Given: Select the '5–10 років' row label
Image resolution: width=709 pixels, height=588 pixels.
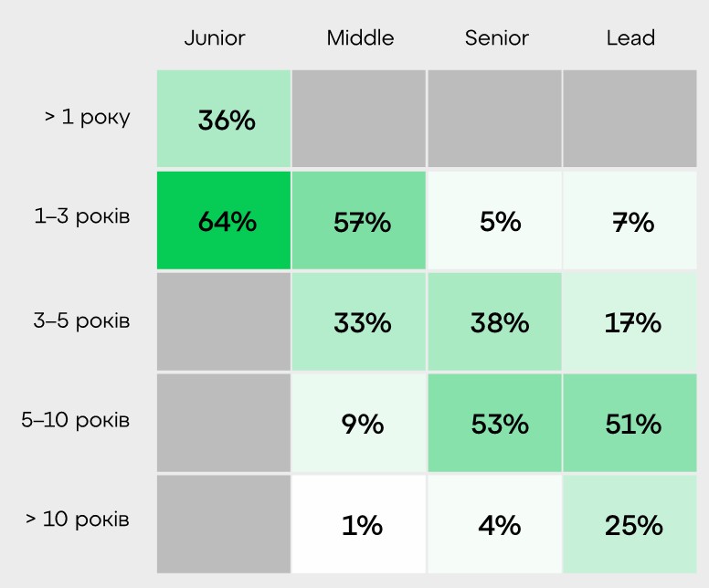Looking at the screenshot, I should [76, 420].
